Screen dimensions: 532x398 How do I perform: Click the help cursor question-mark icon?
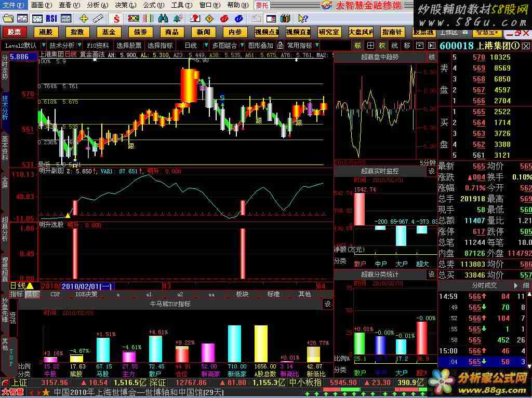(302, 18)
